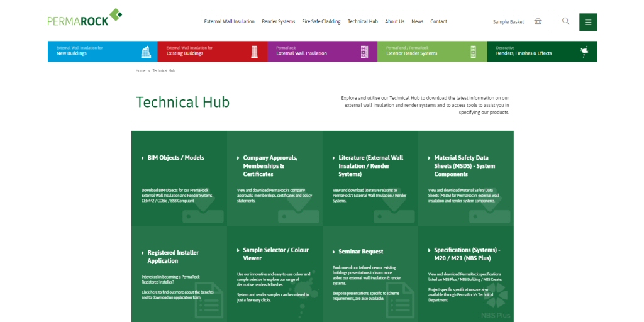Click the arrow beside Literature heading
The width and height of the screenshot is (644, 322).
334,158
